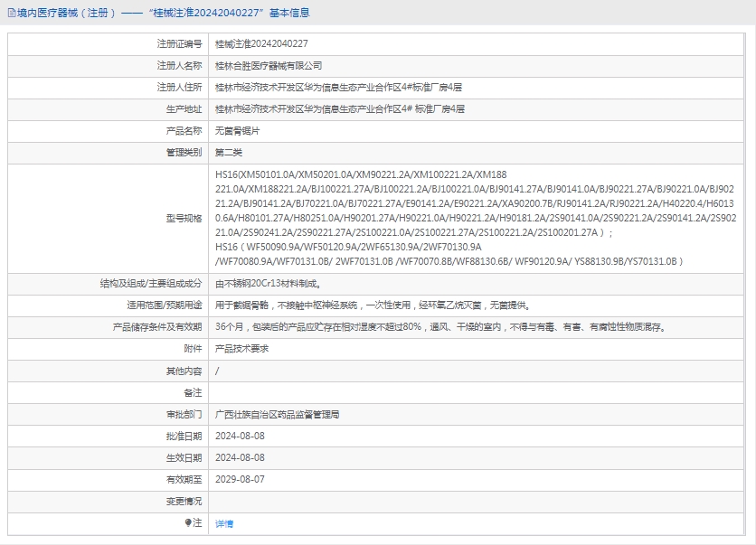Click the management category value 第二类
This screenshot has width=756, height=545.
pyautogui.click(x=229, y=152)
